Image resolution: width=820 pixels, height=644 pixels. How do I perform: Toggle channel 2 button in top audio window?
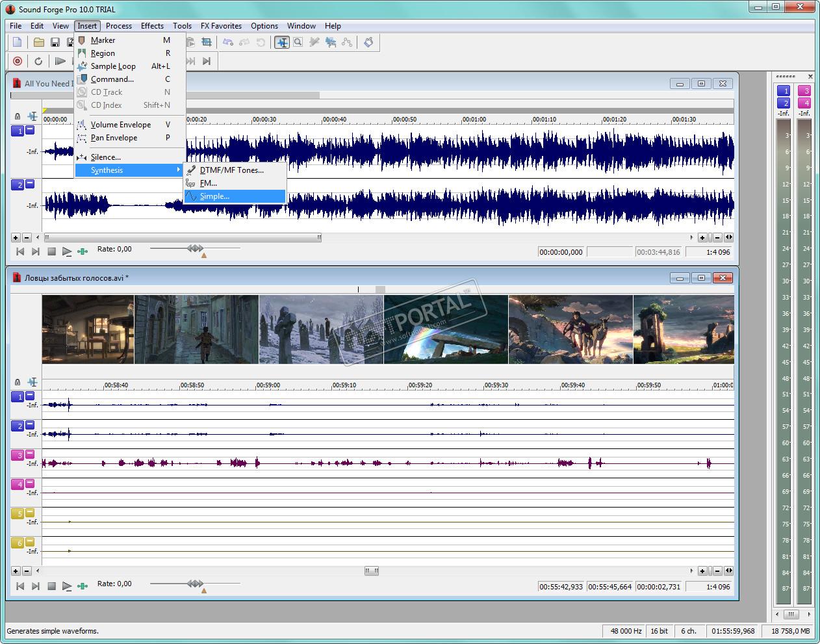pyautogui.click(x=18, y=185)
